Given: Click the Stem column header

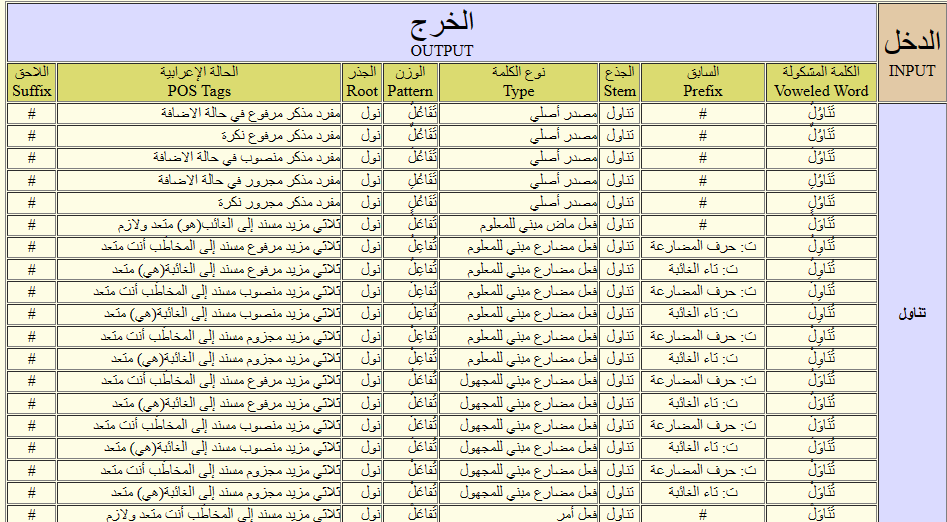Looking at the screenshot, I should click(619, 81).
